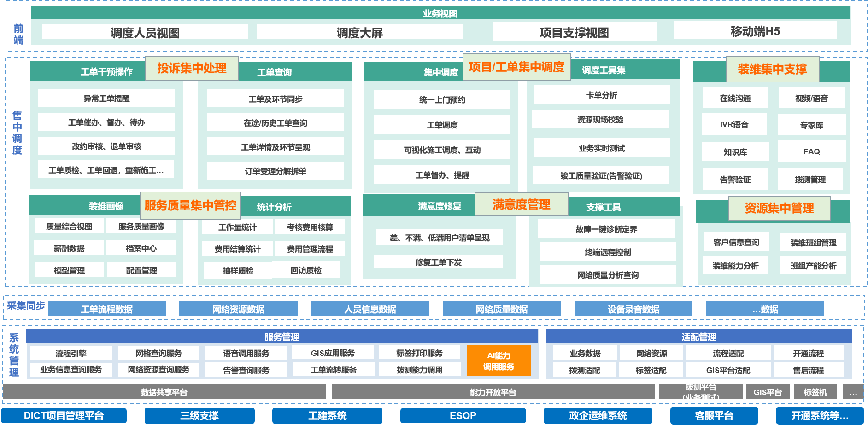Open the 客户信息查询 item
The height and width of the screenshot is (425, 868).
[736, 242]
